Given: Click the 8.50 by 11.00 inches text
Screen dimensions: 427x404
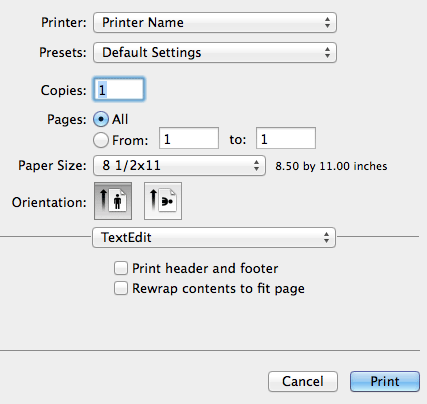Looking at the screenshot, I should click(331, 166).
